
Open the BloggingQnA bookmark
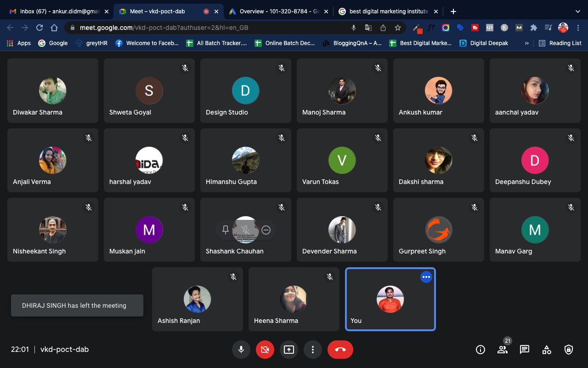pyautogui.click(x=352, y=43)
